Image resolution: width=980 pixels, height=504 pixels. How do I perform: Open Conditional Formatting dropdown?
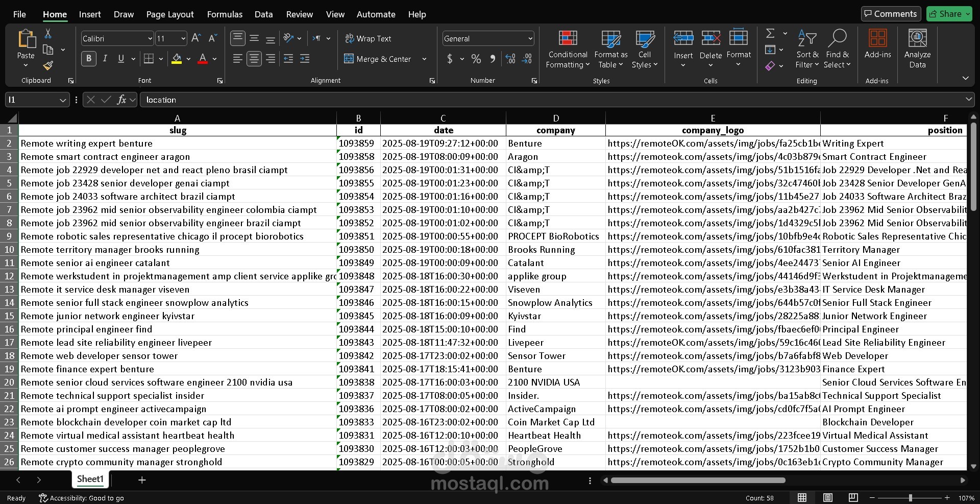click(567, 49)
